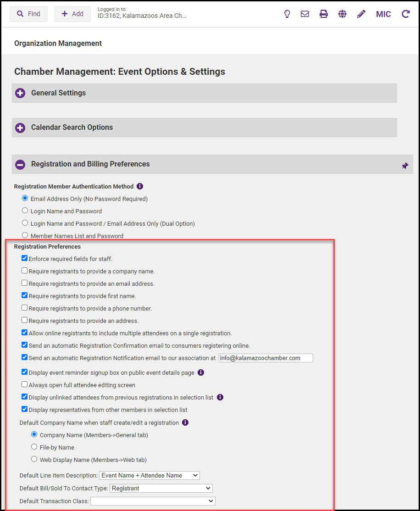
Task: Click the Find button
Action: [29, 14]
